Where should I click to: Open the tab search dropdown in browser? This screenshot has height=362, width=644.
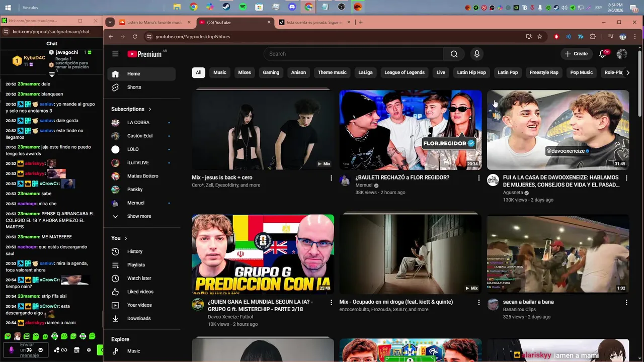coord(110,22)
